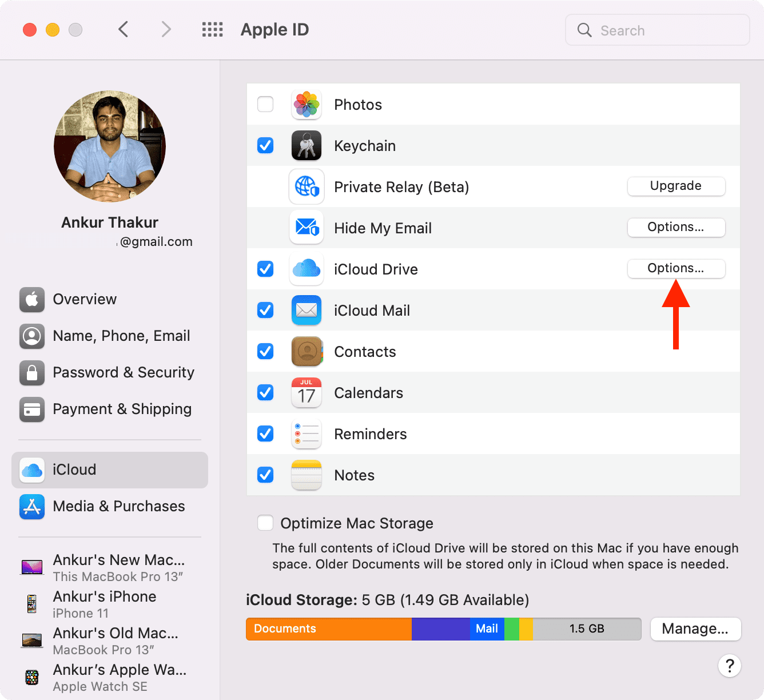Viewport: 764px width, 700px height.
Task: Click the Contacts book icon
Action: click(x=307, y=352)
